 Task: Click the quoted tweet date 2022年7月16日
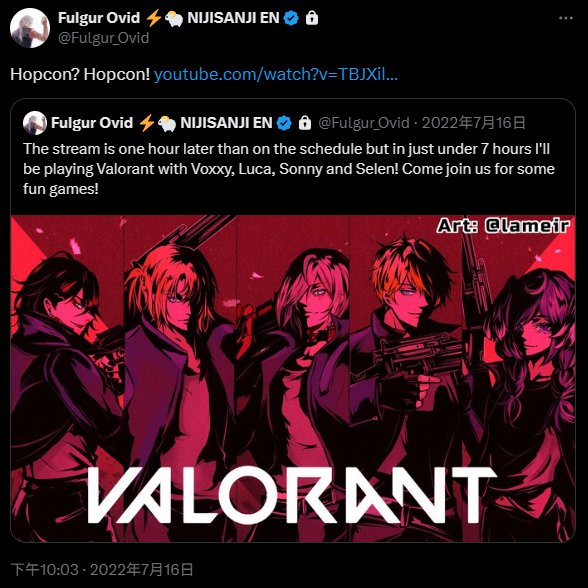click(x=474, y=123)
